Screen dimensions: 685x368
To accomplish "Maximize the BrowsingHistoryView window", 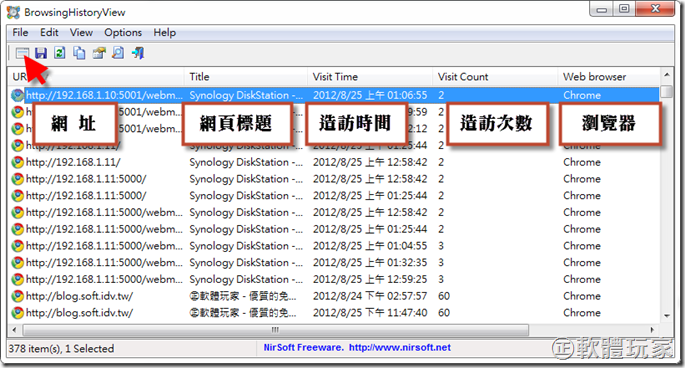I will (625, 9).
